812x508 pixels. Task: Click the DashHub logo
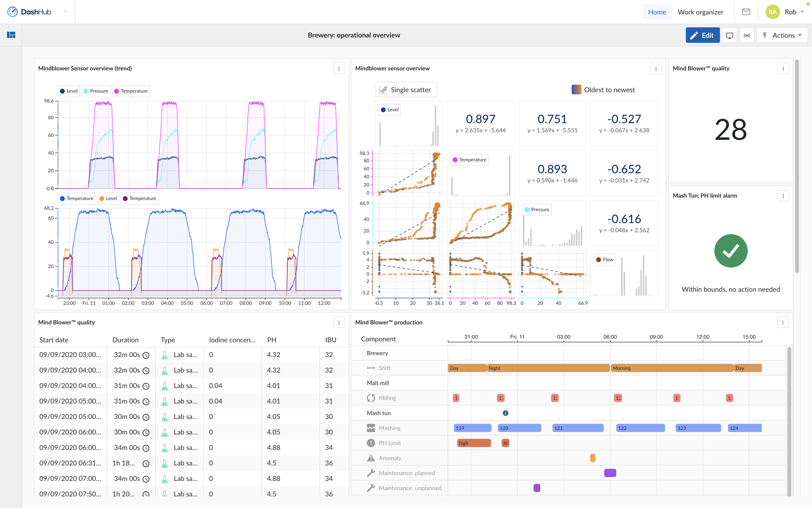click(x=29, y=12)
